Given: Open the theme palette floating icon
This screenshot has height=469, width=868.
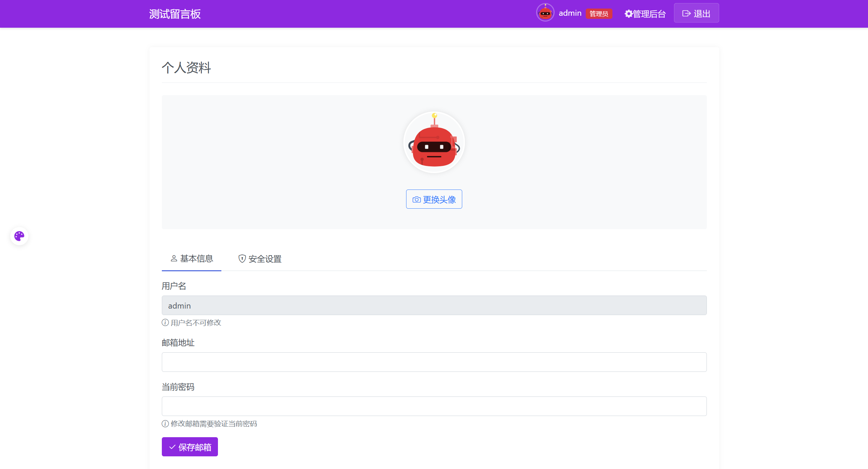Looking at the screenshot, I should tap(19, 236).
